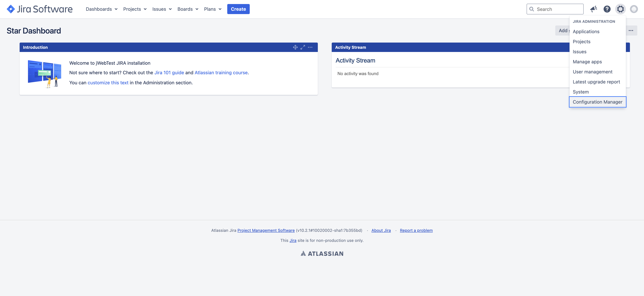644x296 pixels.
Task: Open Project Management Software footer link
Action: [x=266, y=230]
